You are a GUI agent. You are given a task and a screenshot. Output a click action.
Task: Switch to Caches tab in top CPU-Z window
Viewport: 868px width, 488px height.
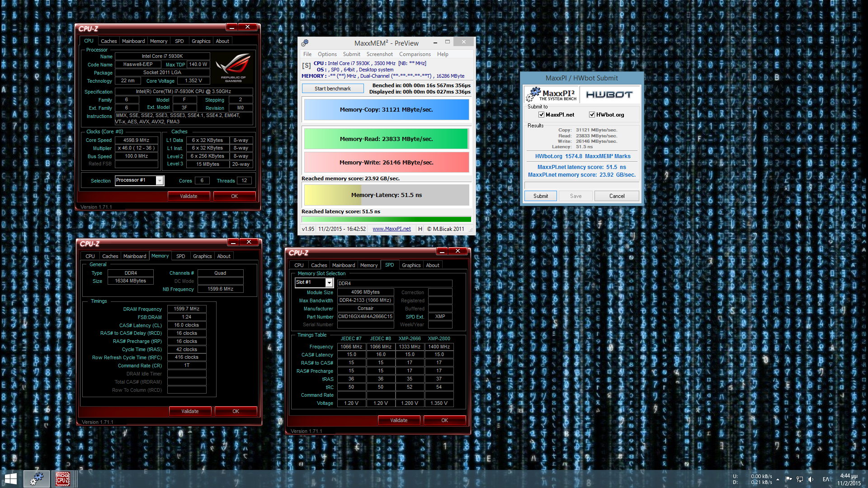108,41
